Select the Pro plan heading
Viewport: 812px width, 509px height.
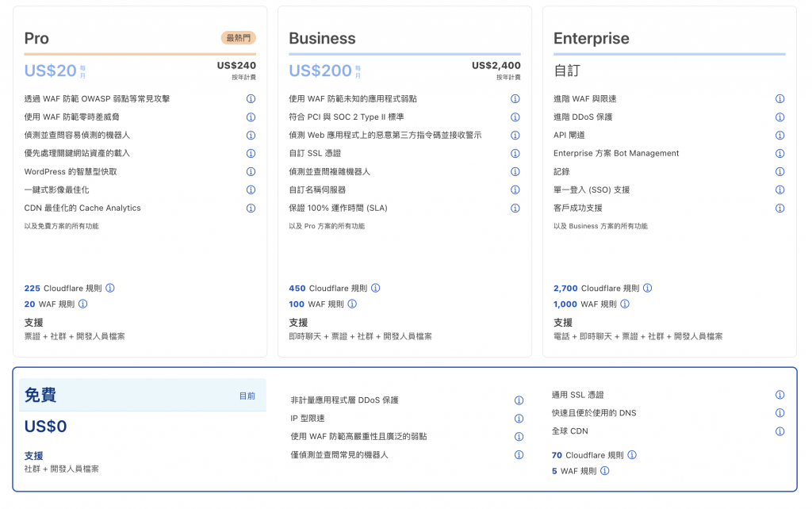[x=36, y=38]
